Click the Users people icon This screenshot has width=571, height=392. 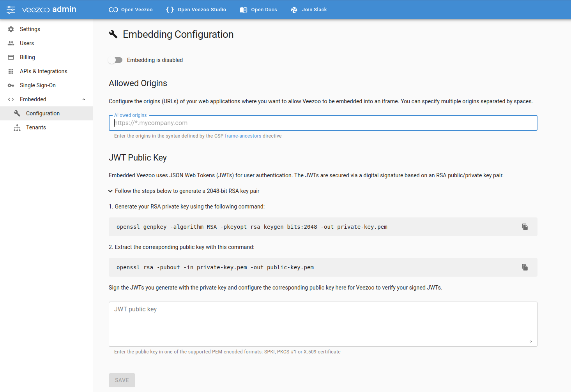[11, 43]
